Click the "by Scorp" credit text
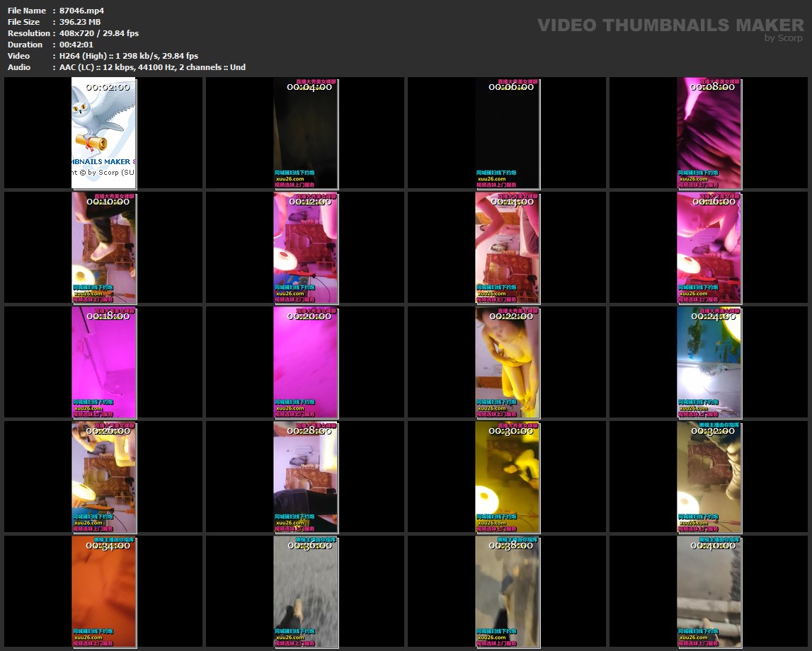The height and width of the screenshot is (651, 812). click(x=784, y=38)
